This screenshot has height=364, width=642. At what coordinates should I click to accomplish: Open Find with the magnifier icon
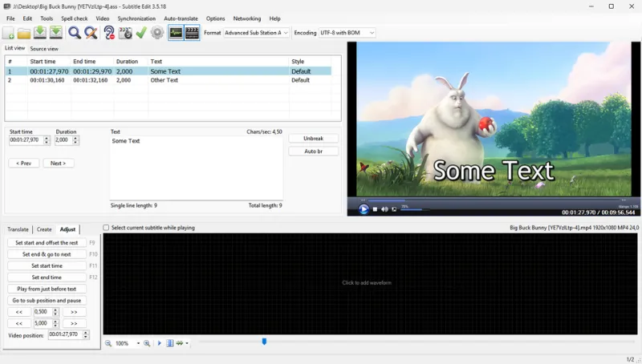pos(74,33)
